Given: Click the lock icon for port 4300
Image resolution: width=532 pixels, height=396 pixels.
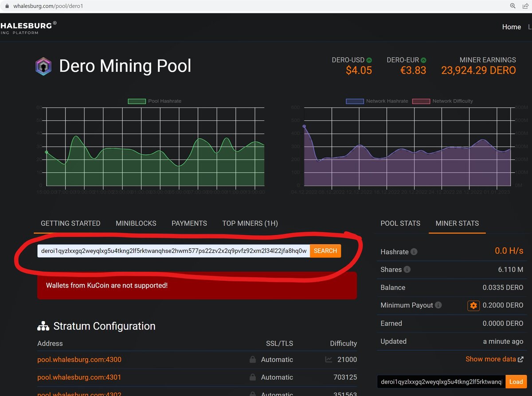Looking at the screenshot, I should coord(253,360).
